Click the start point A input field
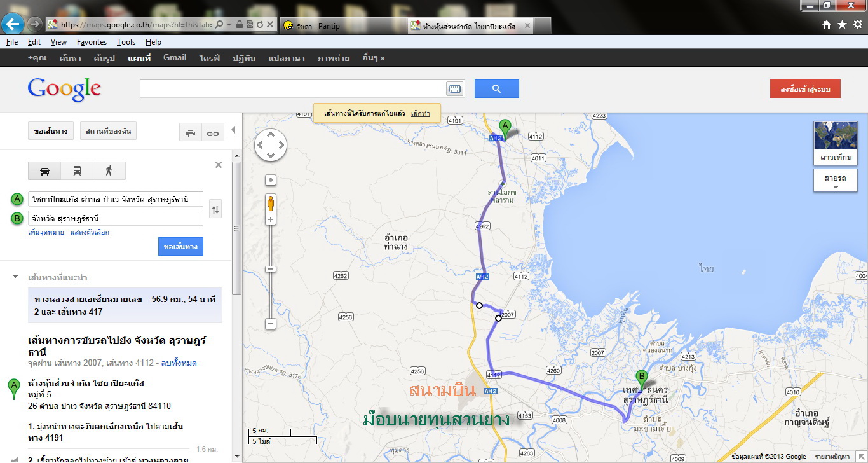The height and width of the screenshot is (463, 868). point(116,199)
